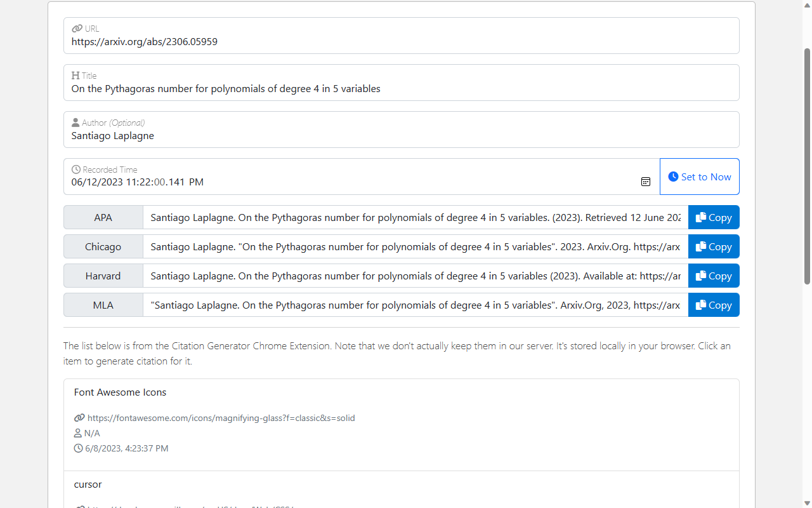Click the Title input field
This screenshot has width=812, height=508.
click(401, 89)
